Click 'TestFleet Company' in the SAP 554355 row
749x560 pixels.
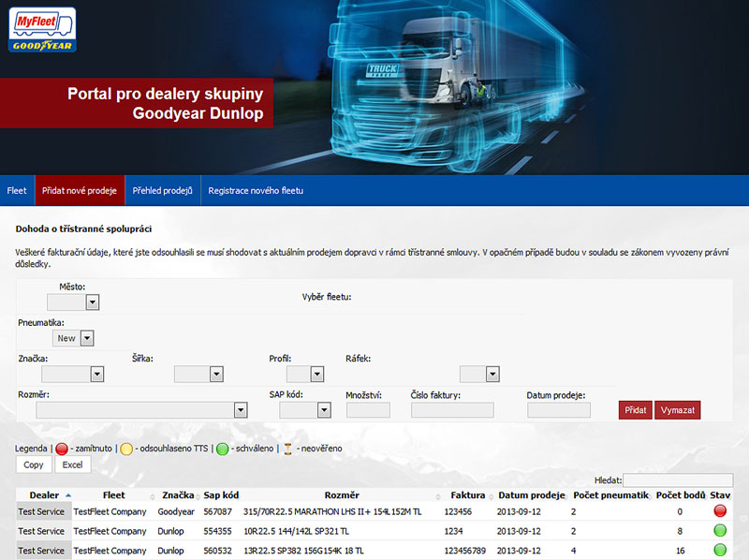(110, 531)
